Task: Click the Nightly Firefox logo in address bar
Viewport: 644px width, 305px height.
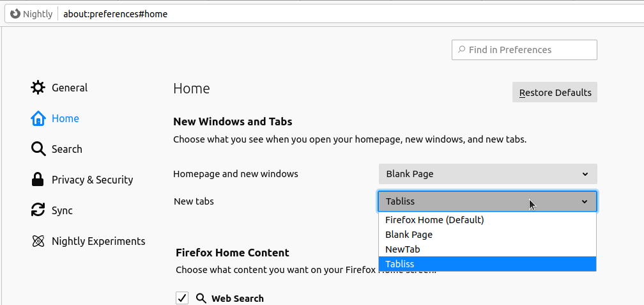Action: tap(15, 14)
